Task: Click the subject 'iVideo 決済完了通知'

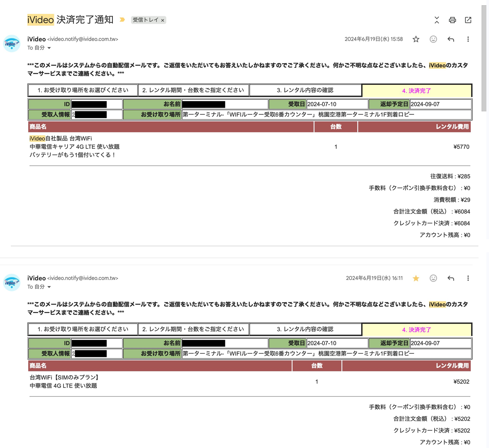Action: click(x=70, y=20)
